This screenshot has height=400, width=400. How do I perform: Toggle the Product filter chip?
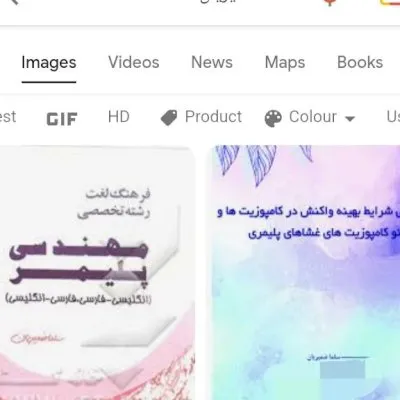[201, 117]
